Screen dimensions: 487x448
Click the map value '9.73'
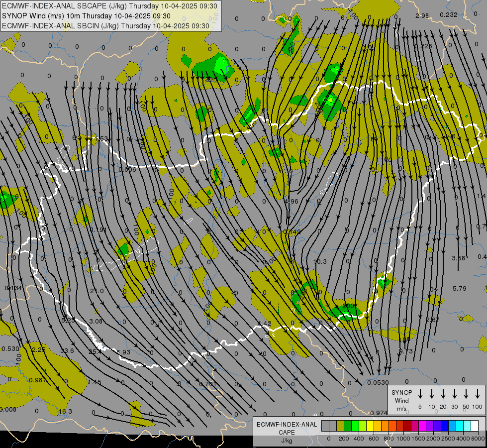(405, 351)
